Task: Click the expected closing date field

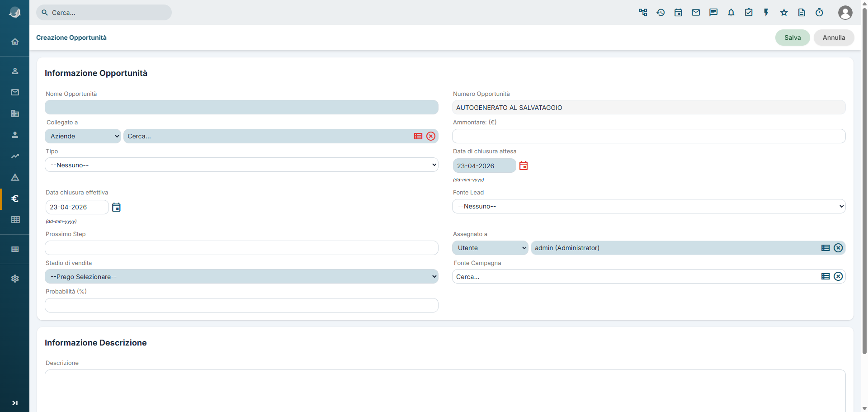Action: click(x=484, y=166)
